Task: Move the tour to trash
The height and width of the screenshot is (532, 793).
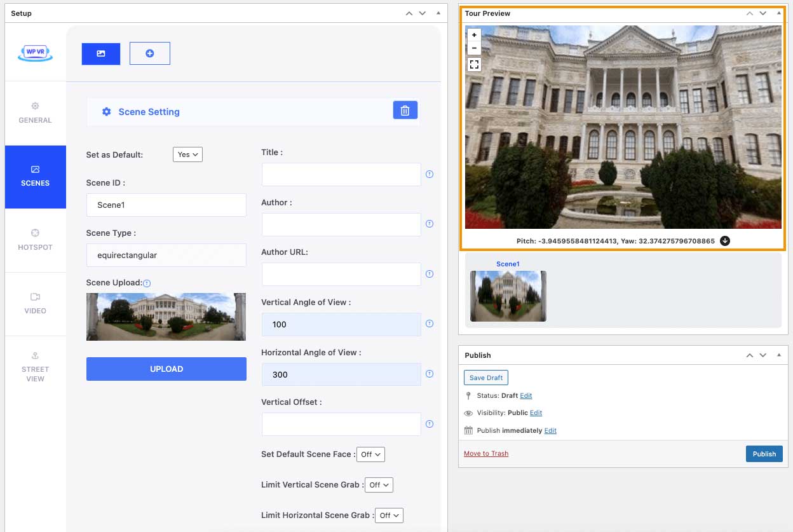Action: click(485, 453)
